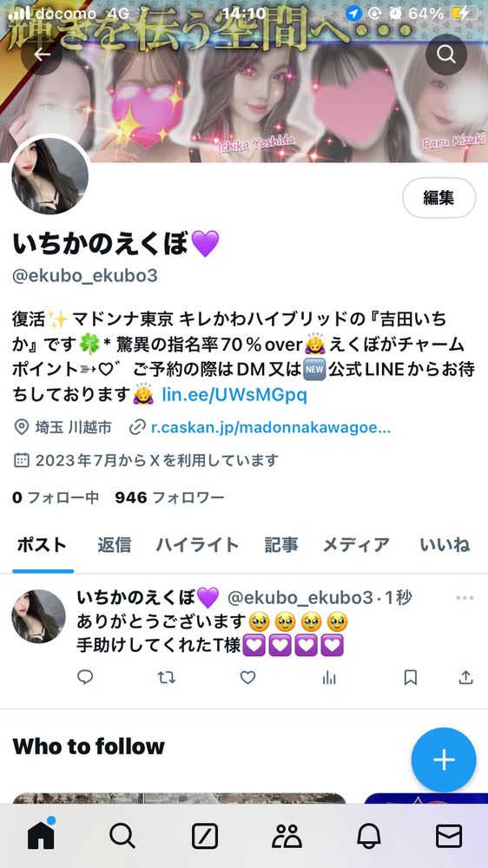488x868 pixels.
Task: Open search from header magnifier icon
Action: [x=446, y=54]
